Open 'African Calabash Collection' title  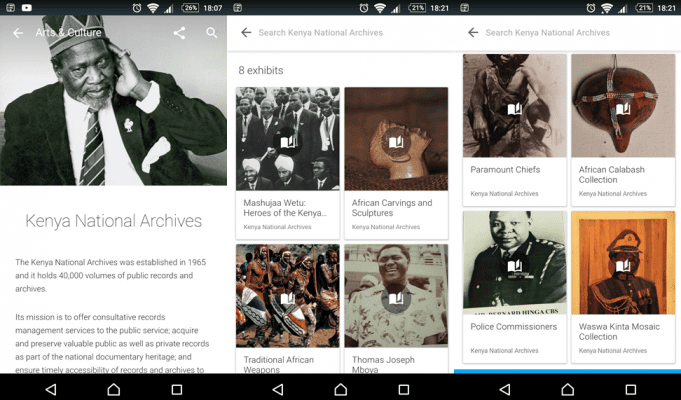click(x=612, y=174)
